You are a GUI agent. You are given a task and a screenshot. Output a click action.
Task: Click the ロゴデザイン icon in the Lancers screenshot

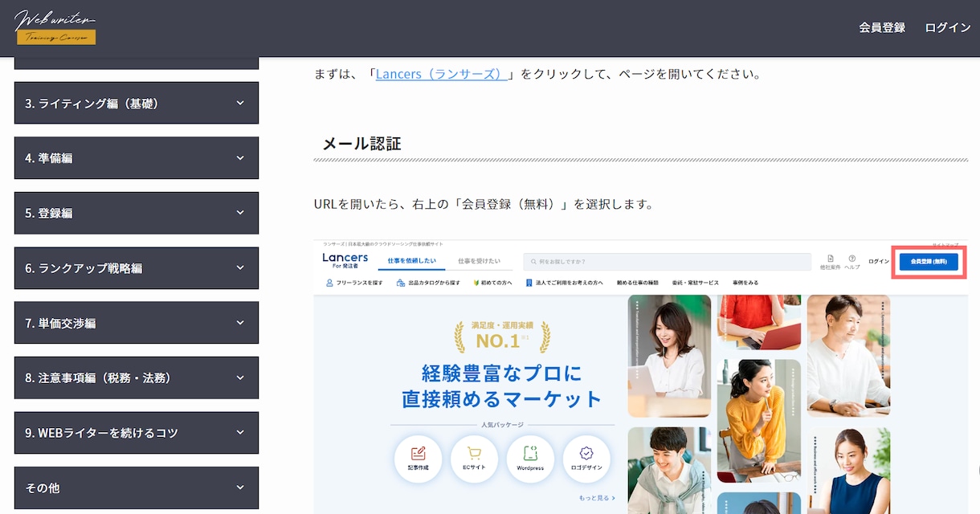pos(586,459)
